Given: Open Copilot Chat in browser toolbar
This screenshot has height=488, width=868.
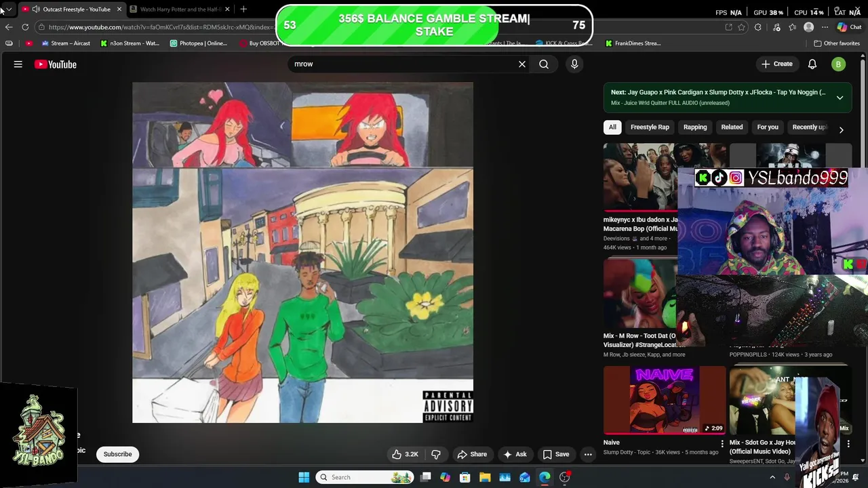Looking at the screenshot, I should point(849,27).
